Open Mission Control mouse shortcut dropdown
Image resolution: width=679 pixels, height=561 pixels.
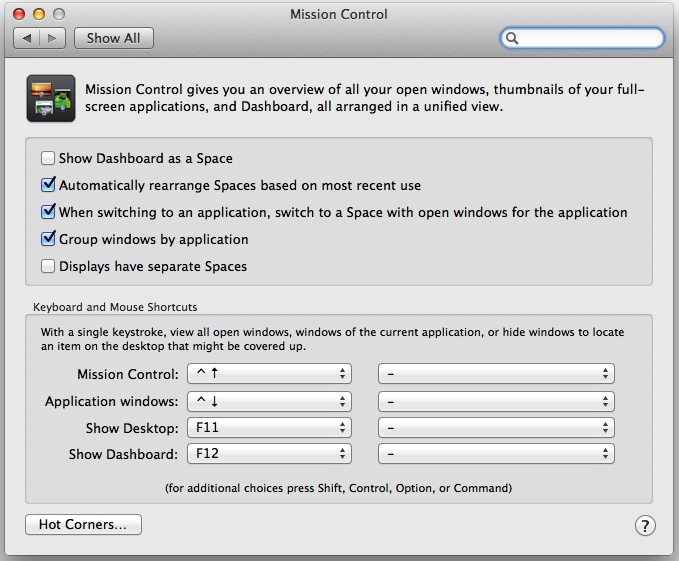(496, 374)
